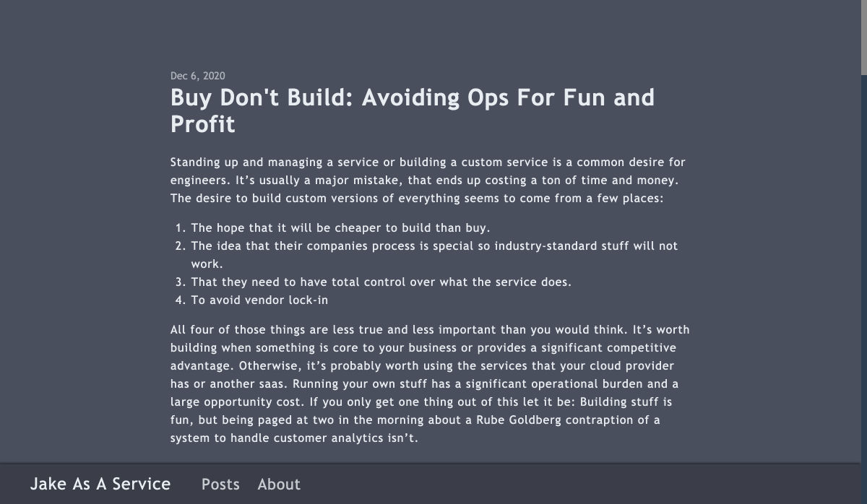Open the Jake As A Service home link
Screen dimensions: 867x504
[x=100, y=484]
